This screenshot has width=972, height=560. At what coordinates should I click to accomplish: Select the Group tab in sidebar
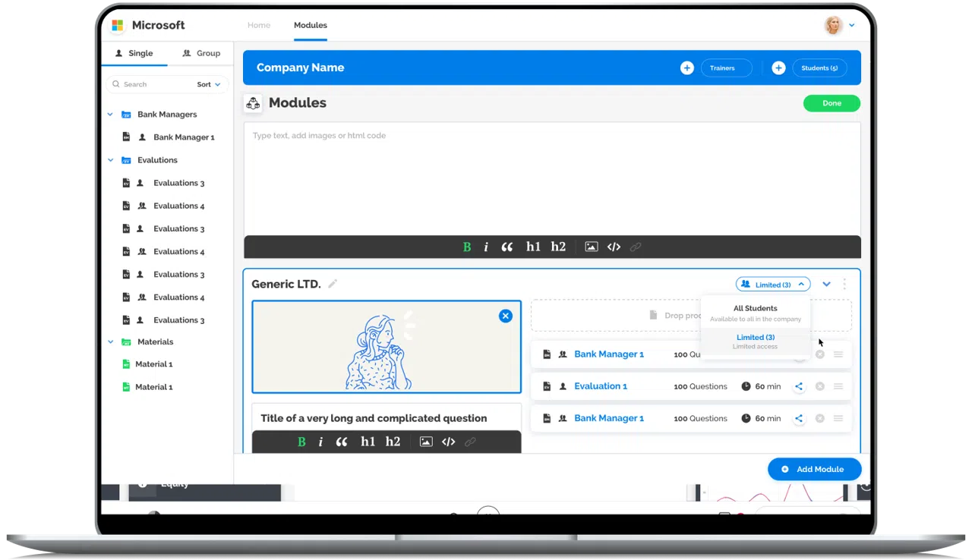(x=201, y=53)
